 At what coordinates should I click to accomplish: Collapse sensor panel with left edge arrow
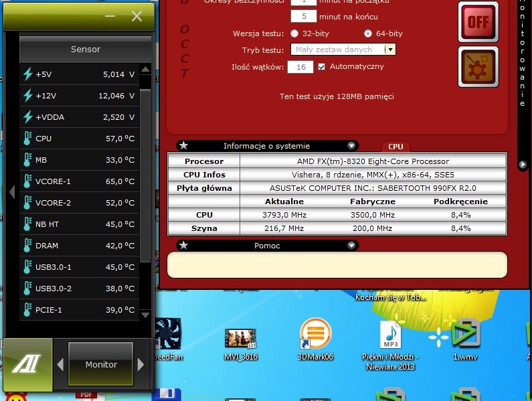(x=12, y=192)
